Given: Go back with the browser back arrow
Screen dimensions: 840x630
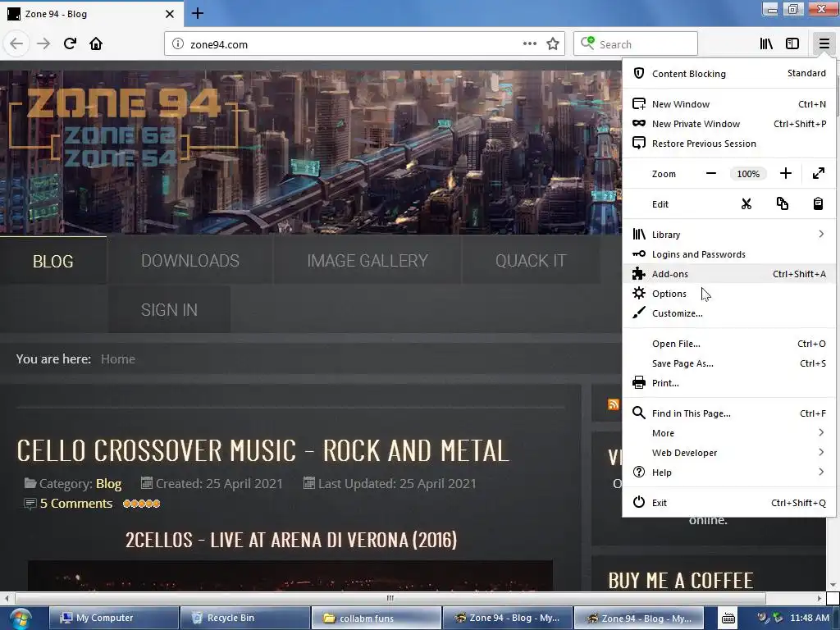Looking at the screenshot, I should (16, 44).
